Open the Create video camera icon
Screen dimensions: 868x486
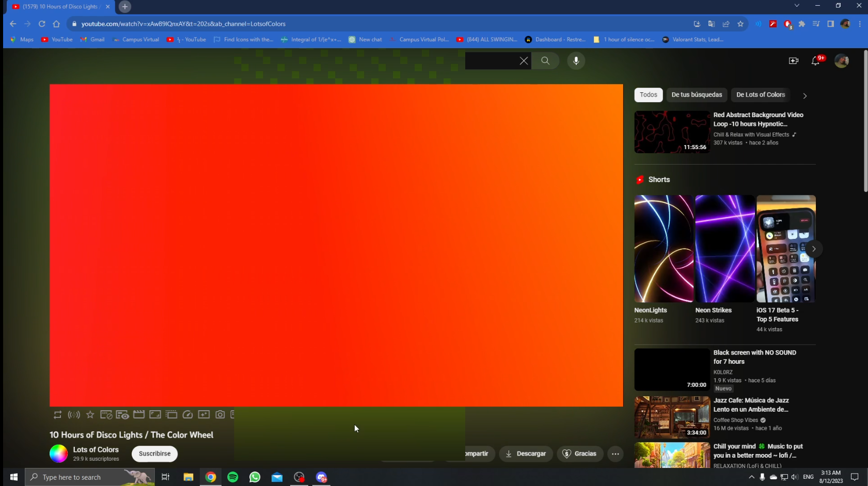pyautogui.click(x=794, y=61)
